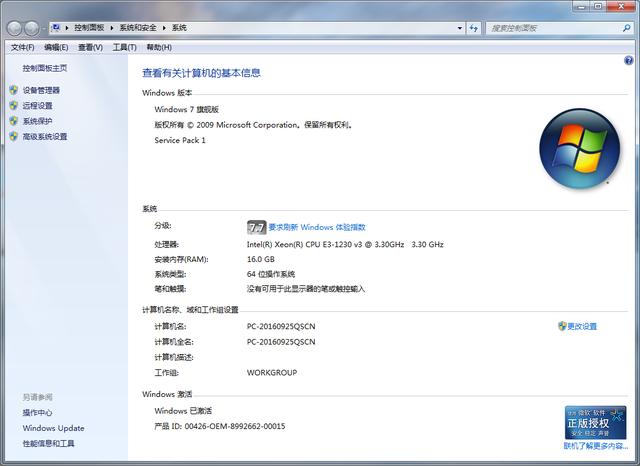Expand the arrow after 控制面板 in breadcrumb
Screen dimensions: 640x466
[x=112, y=28]
